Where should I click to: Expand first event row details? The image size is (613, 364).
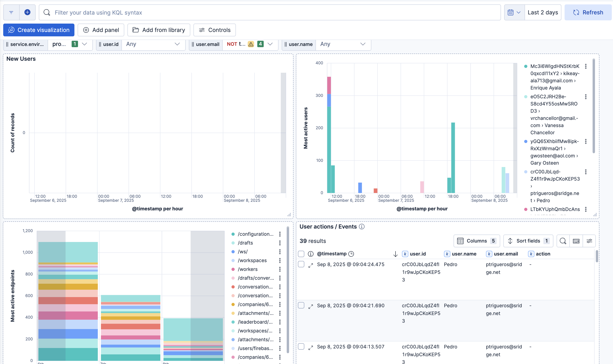click(311, 265)
